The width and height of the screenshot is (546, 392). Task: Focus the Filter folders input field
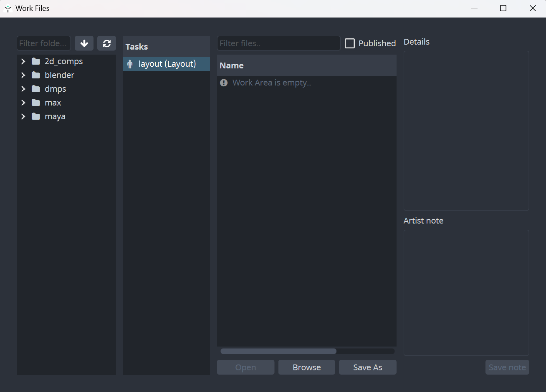pos(43,43)
